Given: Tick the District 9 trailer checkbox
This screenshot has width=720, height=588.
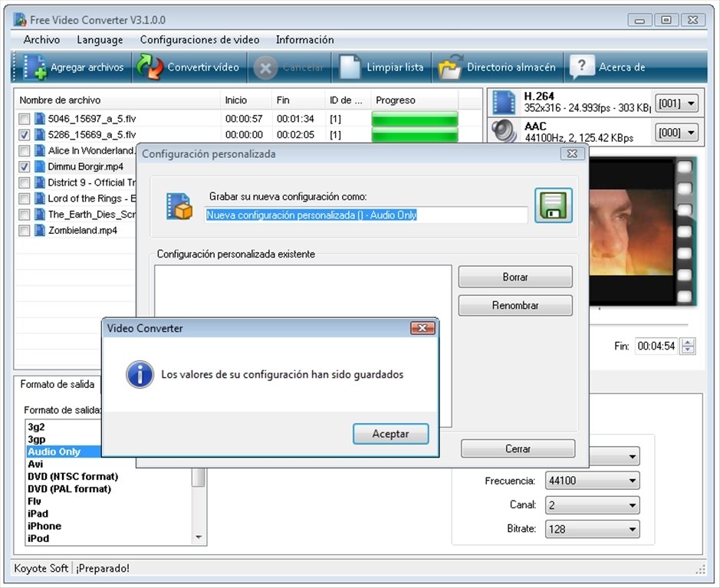Looking at the screenshot, I should point(25,182).
